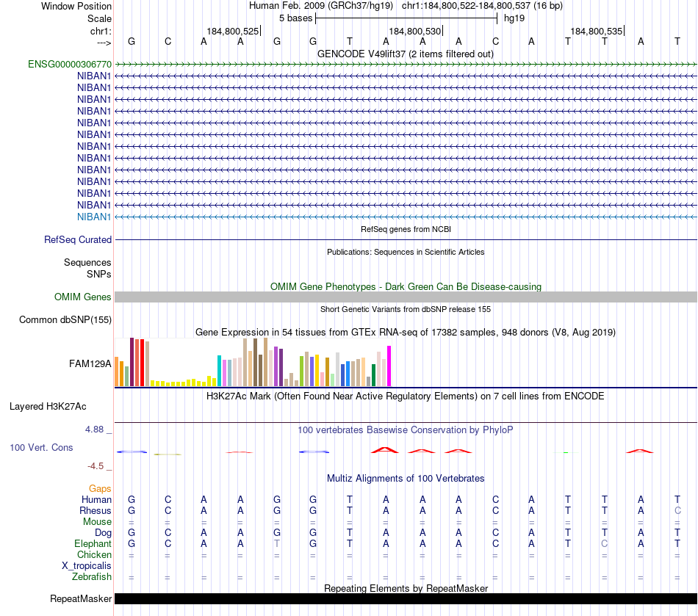This screenshot has width=698, height=616.
Task: Click the 5 bases scale bar label
Action: tap(295, 18)
